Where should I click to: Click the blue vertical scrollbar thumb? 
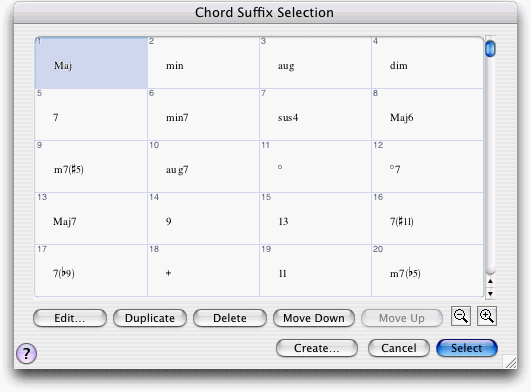[490, 49]
